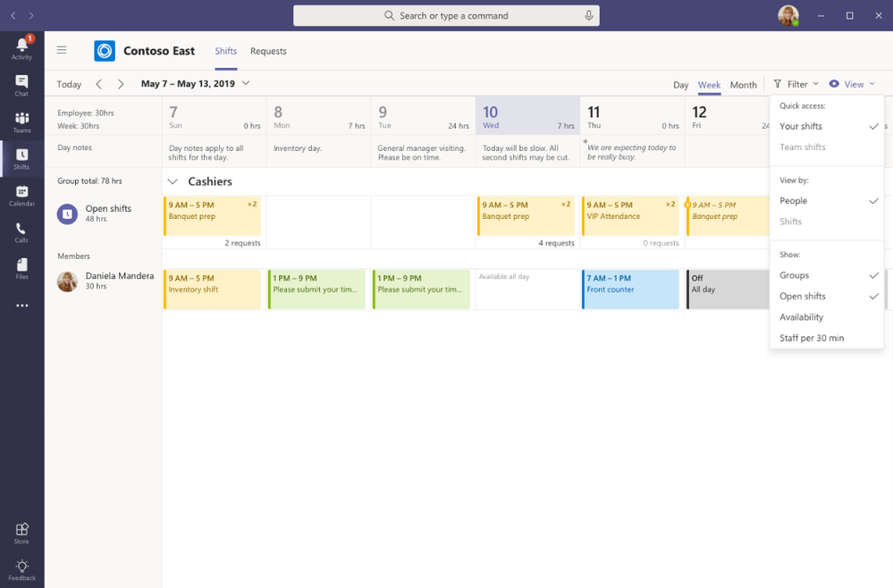Show more apps ellipsis in sidebar
Screen dimensions: 893x588
coord(21,306)
